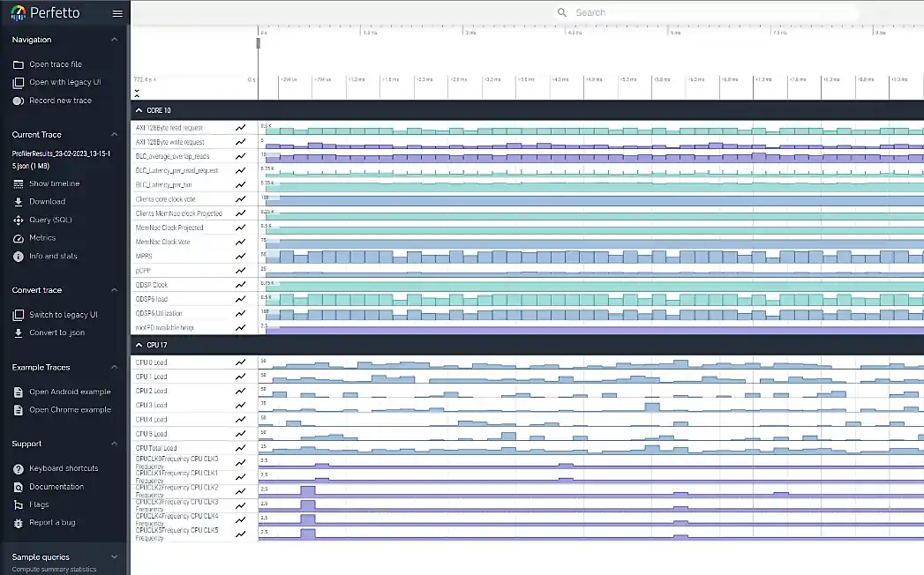The width and height of the screenshot is (924, 575).
Task: Collapse the CPU 17 track group
Action: coord(139,345)
